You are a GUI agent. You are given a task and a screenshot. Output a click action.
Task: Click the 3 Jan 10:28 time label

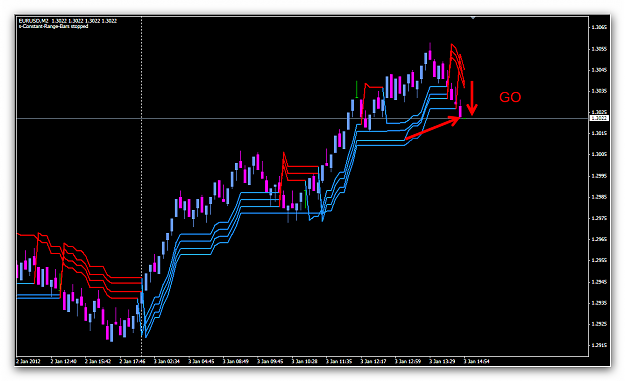pyautogui.click(x=305, y=361)
